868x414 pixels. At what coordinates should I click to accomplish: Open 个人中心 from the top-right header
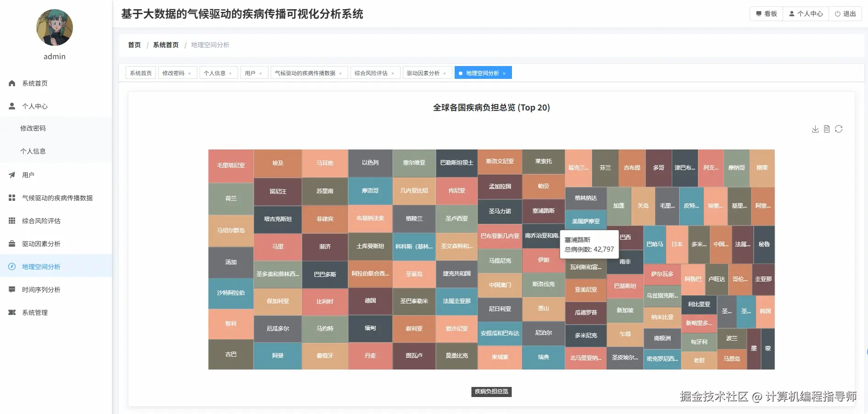click(x=806, y=14)
